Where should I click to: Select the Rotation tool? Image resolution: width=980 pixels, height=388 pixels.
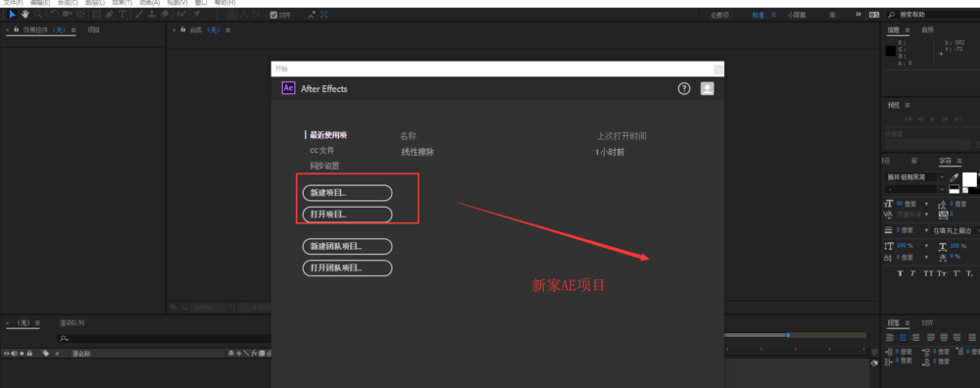pyautogui.click(x=55, y=14)
